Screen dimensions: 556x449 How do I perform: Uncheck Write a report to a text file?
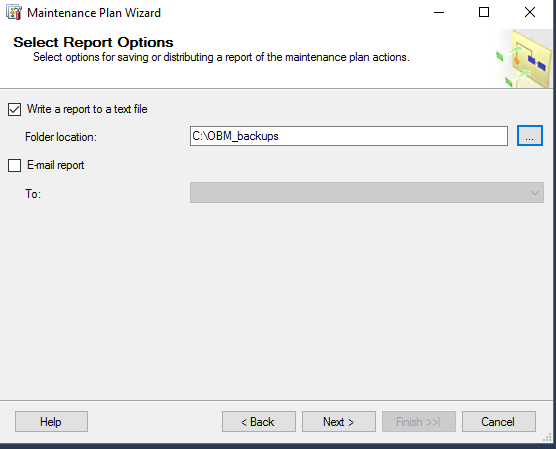tap(15, 109)
